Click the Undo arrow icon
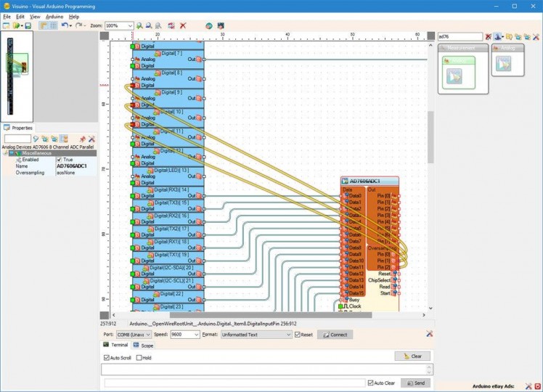 (65, 25)
